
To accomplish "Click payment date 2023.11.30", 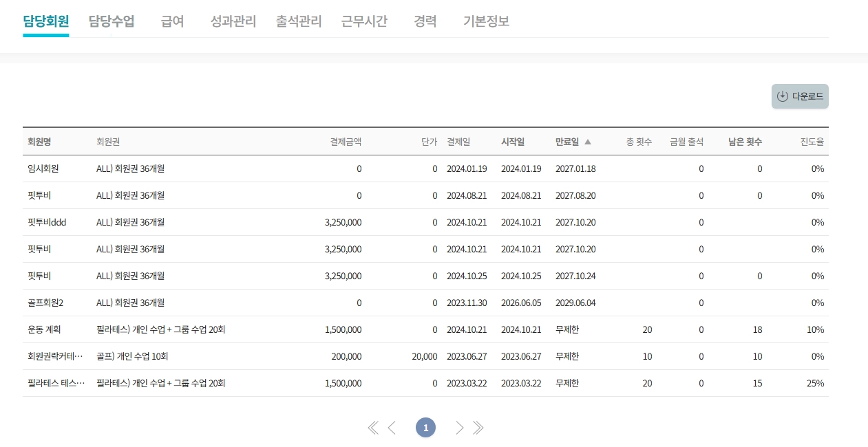I will (x=467, y=303).
